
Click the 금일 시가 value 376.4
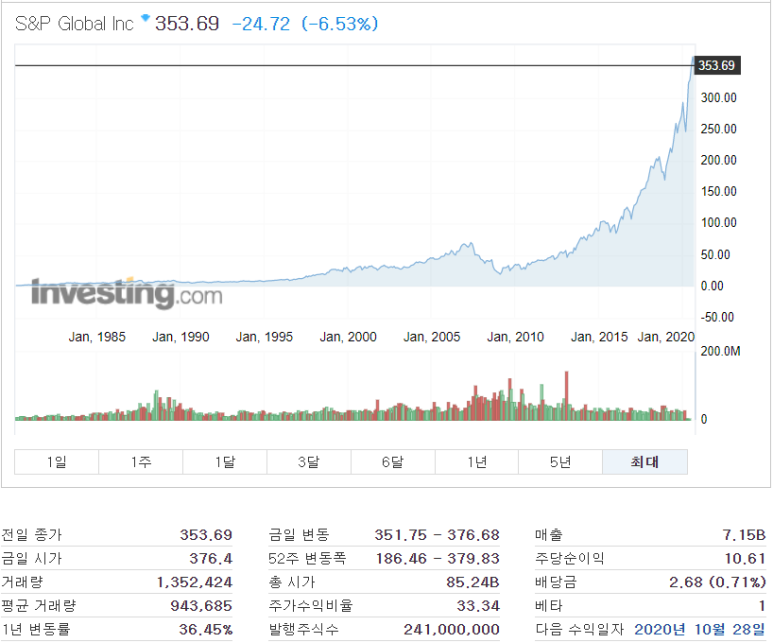coord(211,559)
